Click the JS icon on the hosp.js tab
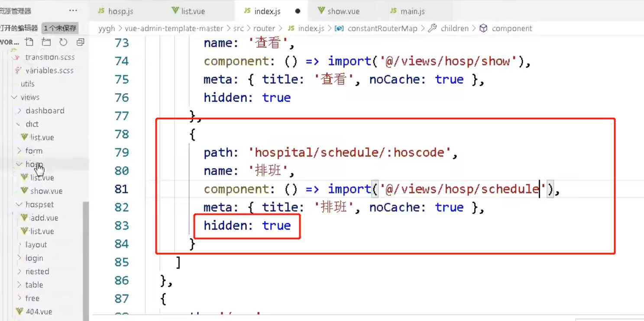The image size is (644, 321). point(101,11)
